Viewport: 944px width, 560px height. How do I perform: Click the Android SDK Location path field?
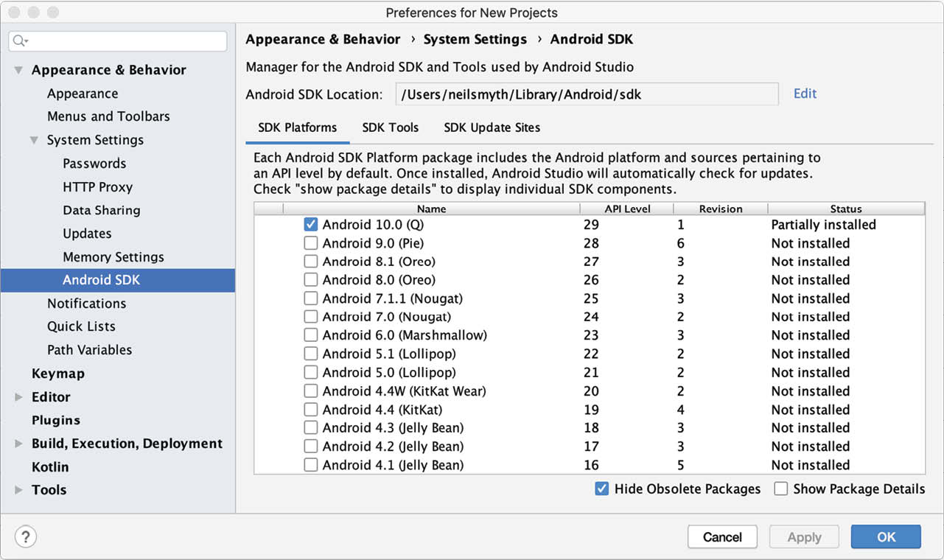coord(587,94)
